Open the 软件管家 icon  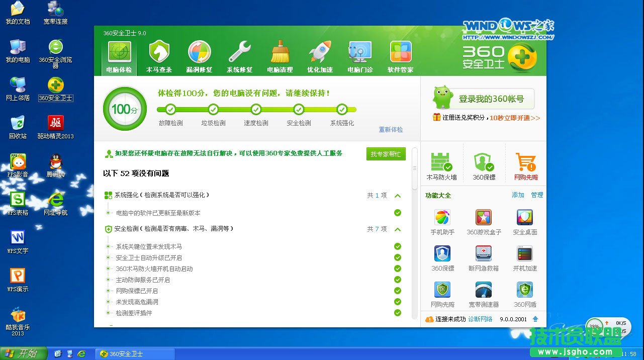pos(400,55)
